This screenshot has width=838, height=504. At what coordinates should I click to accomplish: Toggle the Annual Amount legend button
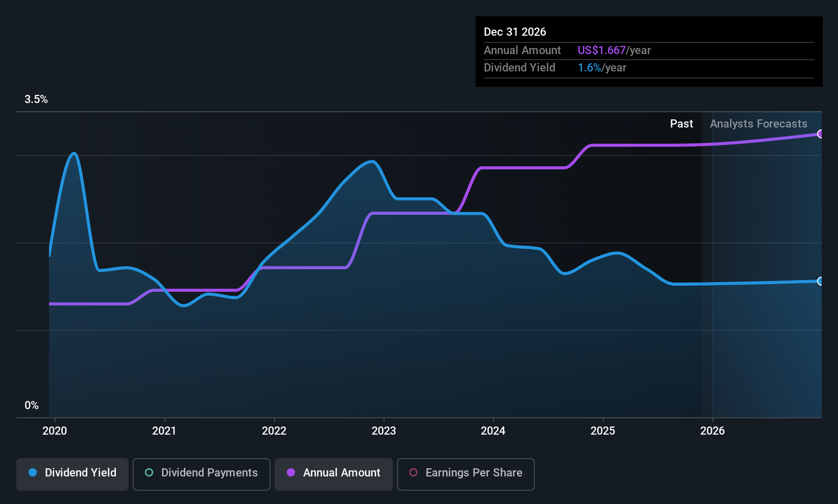click(334, 474)
